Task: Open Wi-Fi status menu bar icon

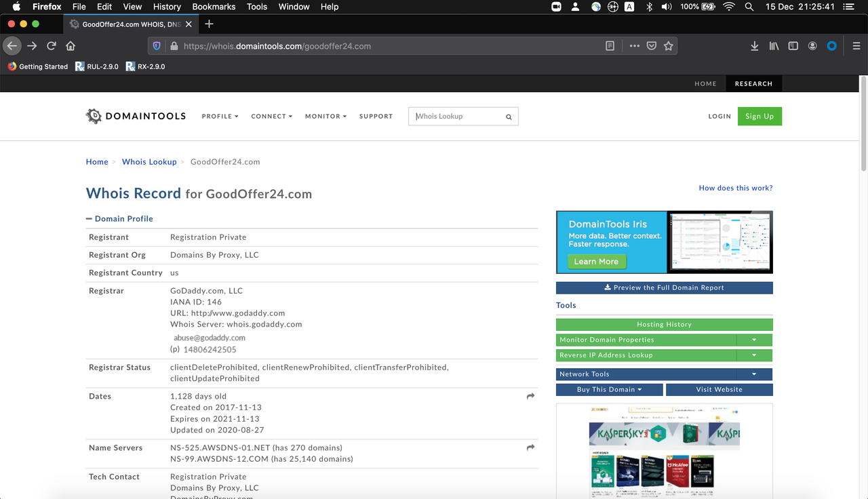Action: point(729,7)
